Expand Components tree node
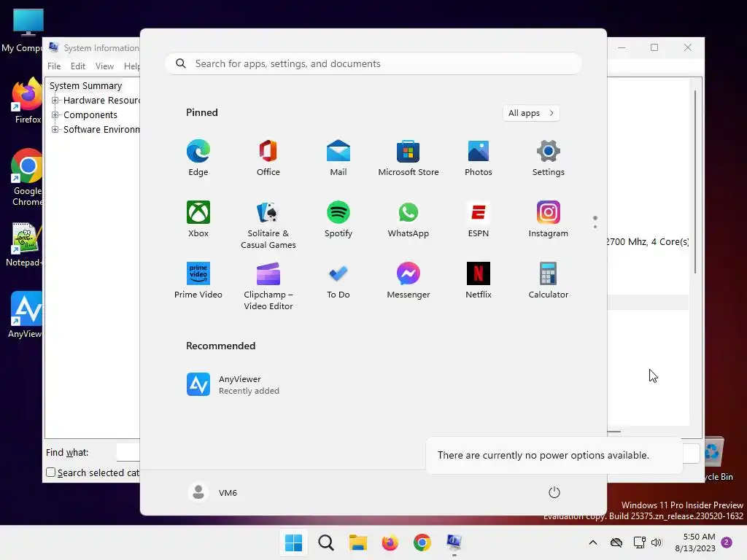 (x=55, y=114)
